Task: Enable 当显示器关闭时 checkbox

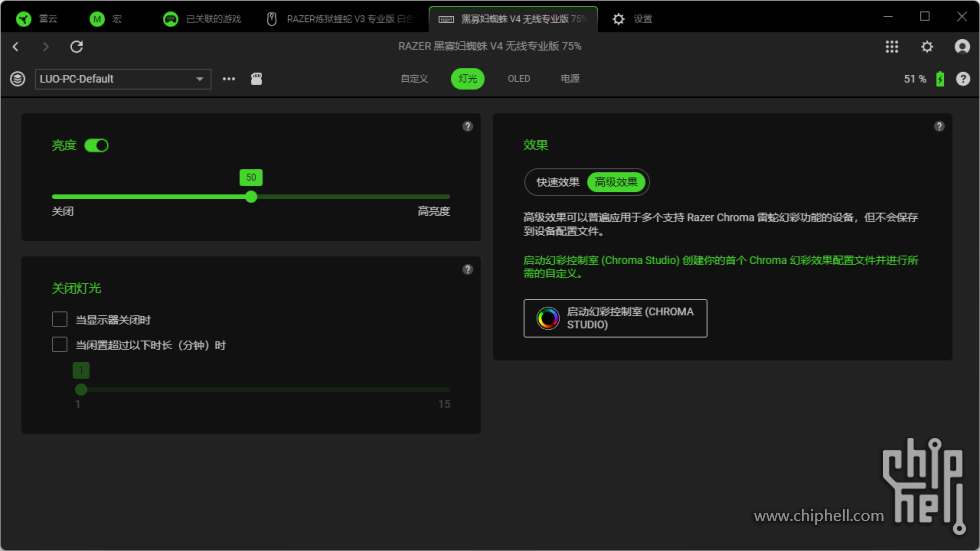Action: pyautogui.click(x=59, y=319)
